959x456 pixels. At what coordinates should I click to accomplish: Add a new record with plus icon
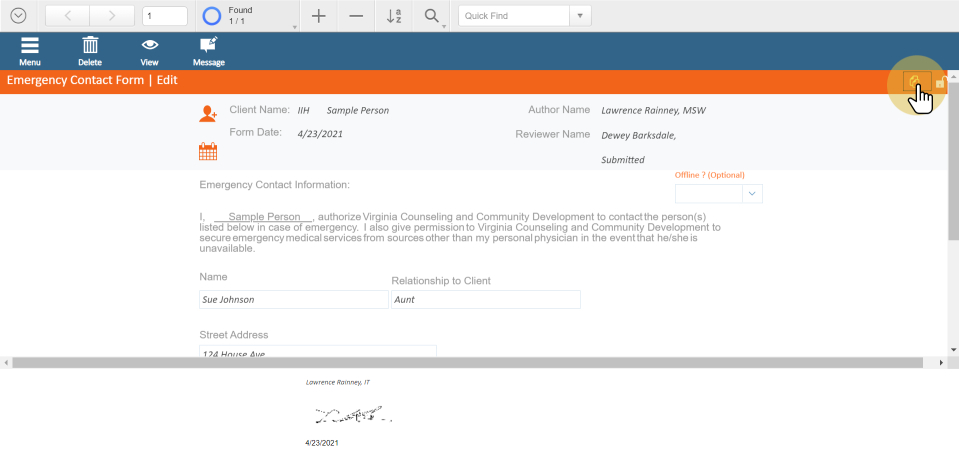pos(318,16)
